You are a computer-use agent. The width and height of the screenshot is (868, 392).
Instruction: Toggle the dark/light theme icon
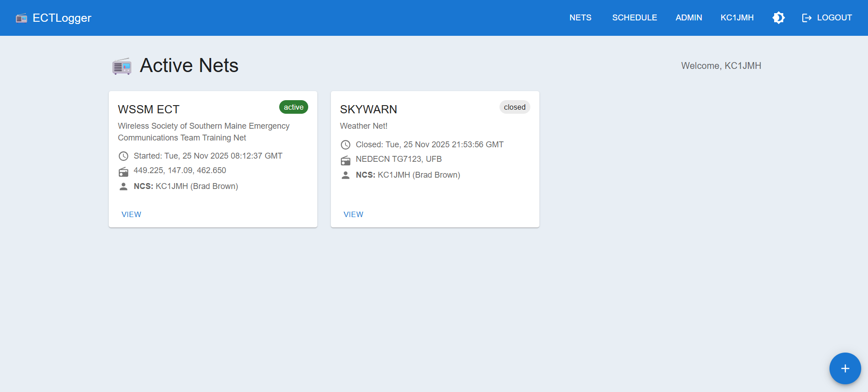pos(778,18)
